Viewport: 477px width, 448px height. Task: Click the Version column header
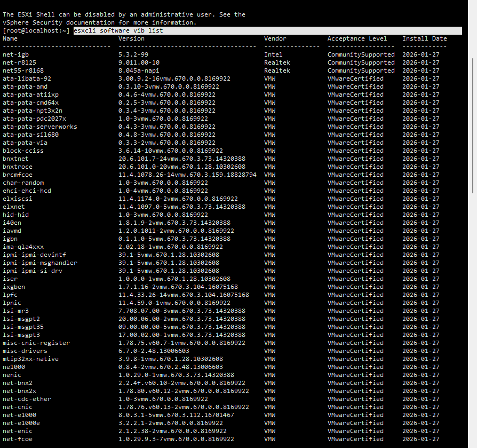(x=131, y=38)
